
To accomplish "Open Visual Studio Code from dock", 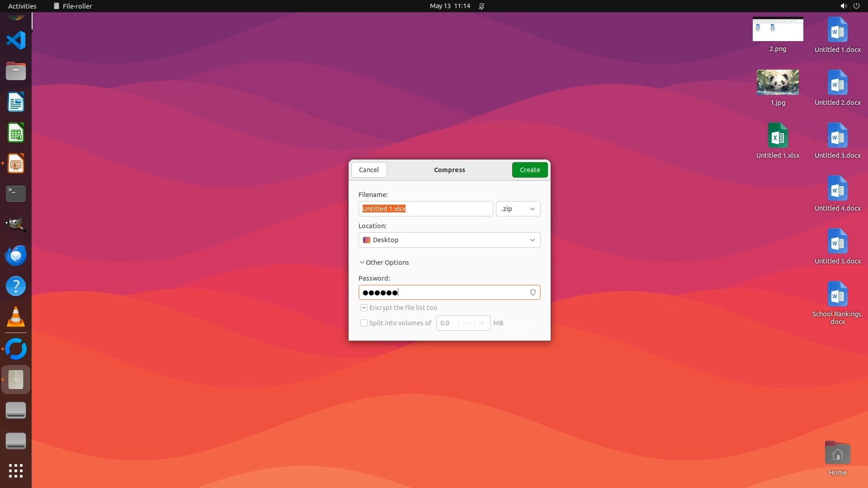I will 16,40.
